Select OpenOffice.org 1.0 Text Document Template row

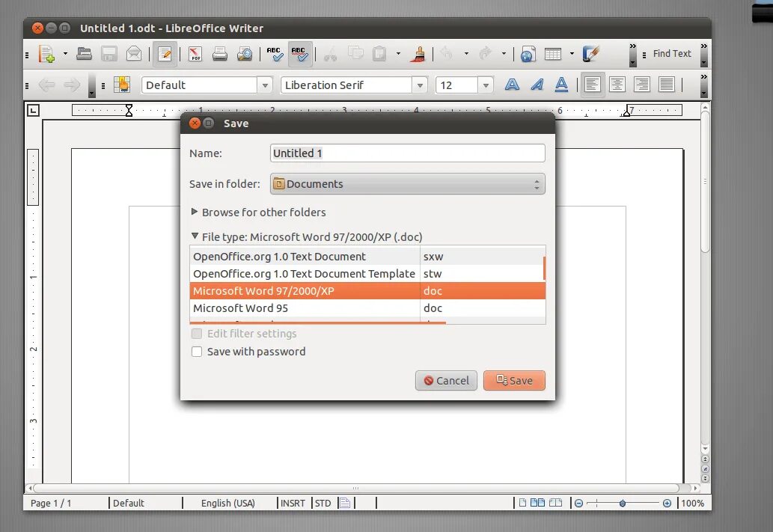(367, 274)
